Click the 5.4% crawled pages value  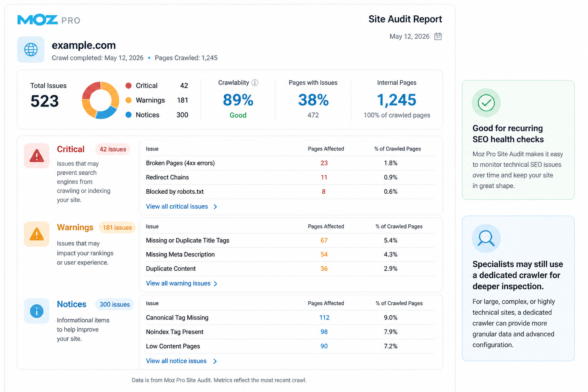[x=390, y=240]
